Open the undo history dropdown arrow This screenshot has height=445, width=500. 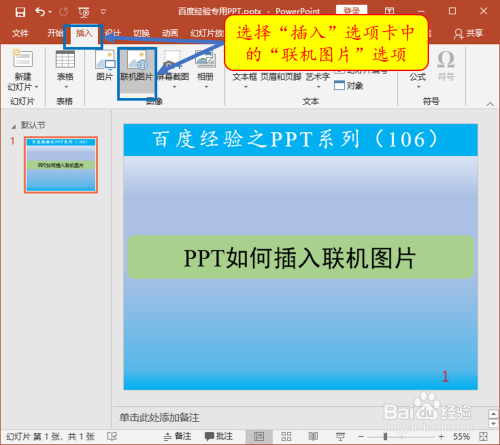pyautogui.click(x=50, y=12)
